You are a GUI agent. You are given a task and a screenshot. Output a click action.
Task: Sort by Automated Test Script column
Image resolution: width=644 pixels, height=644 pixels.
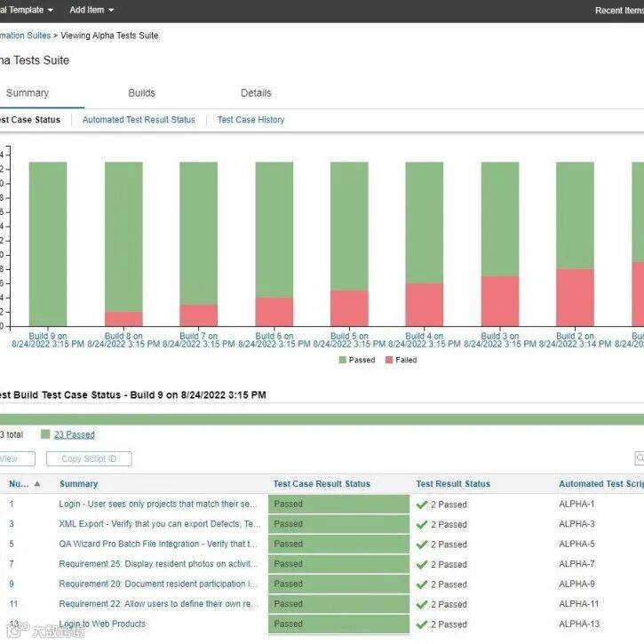click(601, 484)
